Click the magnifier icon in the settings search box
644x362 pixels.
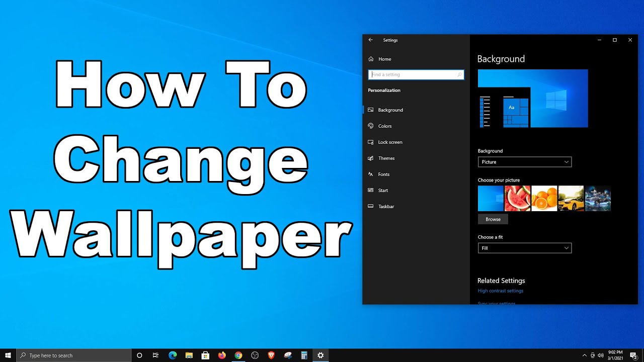tap(459, 75)
